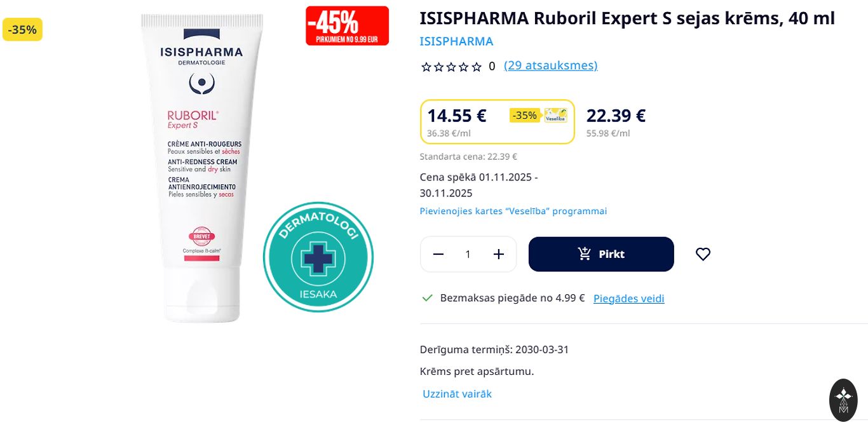Select the 14.55 € Veselība card price box
Viewport: 868px width, 432px height.
[498, 122]
